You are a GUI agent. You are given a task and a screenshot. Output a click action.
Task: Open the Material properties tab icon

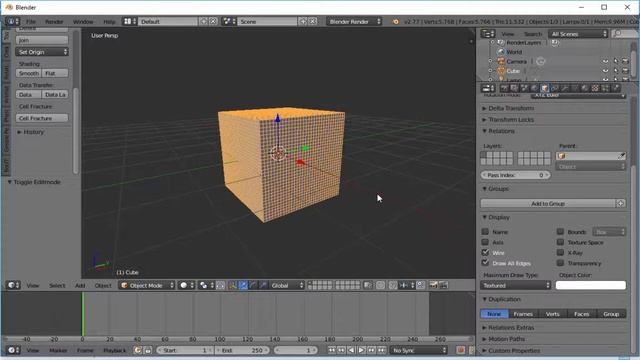584,88
